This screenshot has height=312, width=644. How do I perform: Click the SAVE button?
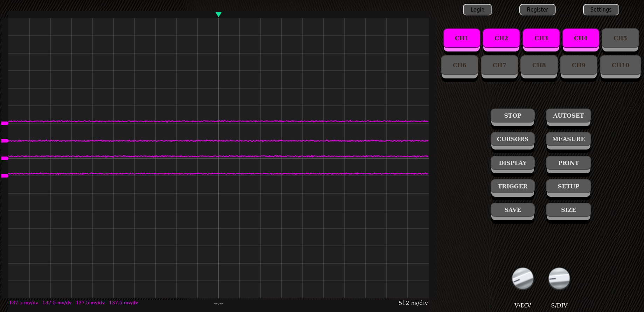[513, 210]
